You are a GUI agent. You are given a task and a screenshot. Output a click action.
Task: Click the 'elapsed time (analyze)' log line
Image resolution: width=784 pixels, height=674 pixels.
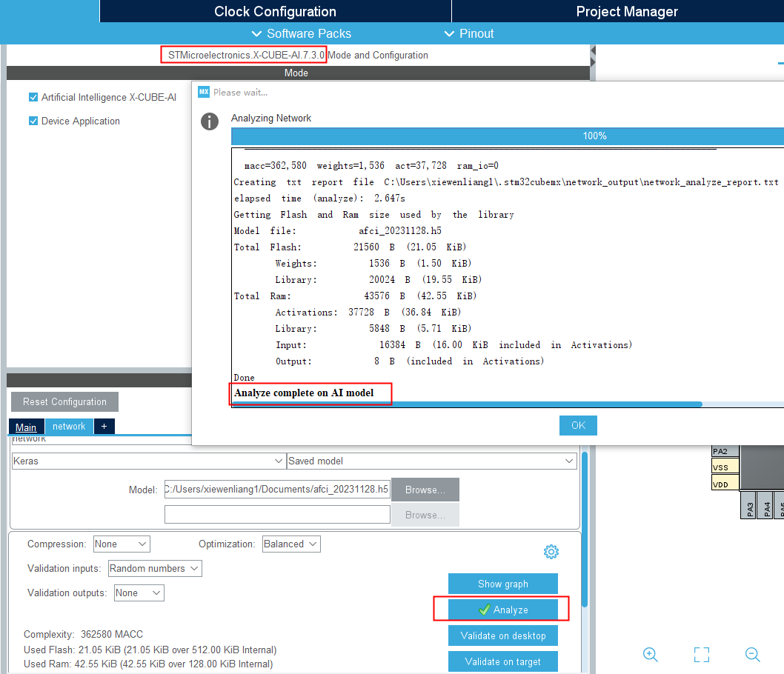(x=319, y=198)
